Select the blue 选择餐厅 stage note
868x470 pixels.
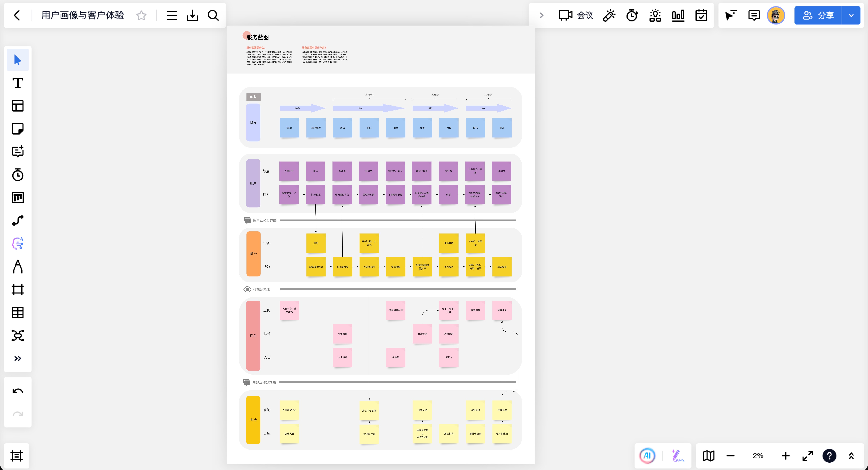(316, 128)
